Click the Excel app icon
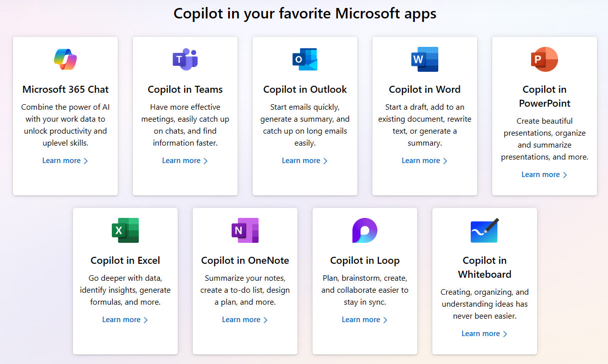This screenshot has height=364, width=608. tap(125, 230)
